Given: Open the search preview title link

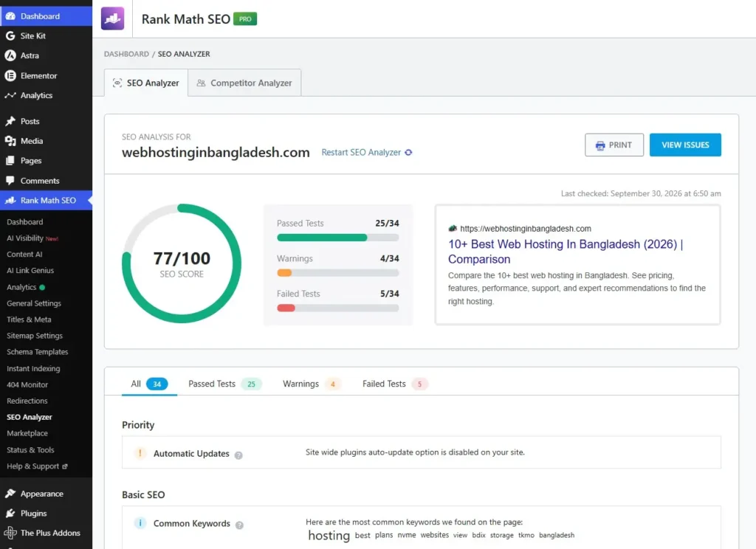Looking at the screenshot, I should coord(566,252).
